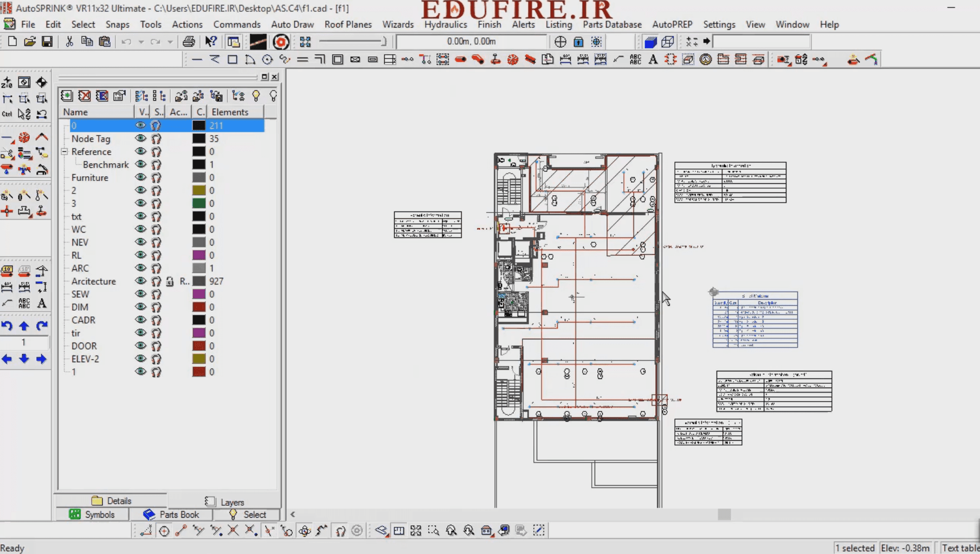Click the color swatch of layer 2
This screenshot has width=980, height=554.
point(199,190)
